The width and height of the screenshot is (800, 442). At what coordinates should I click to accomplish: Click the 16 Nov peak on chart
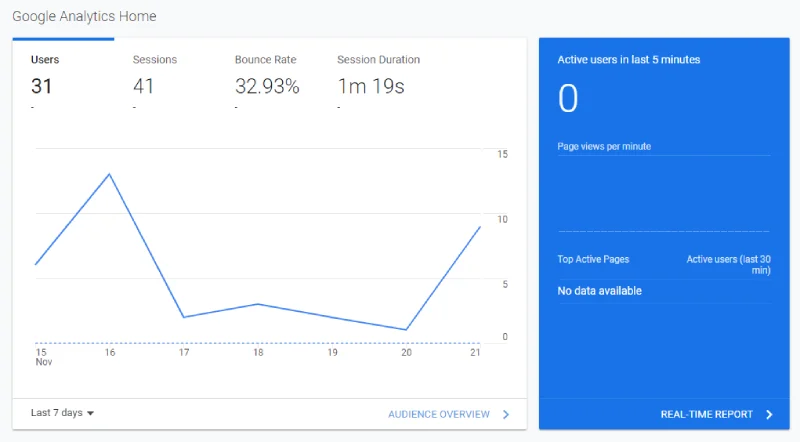(x=109, y=175)
